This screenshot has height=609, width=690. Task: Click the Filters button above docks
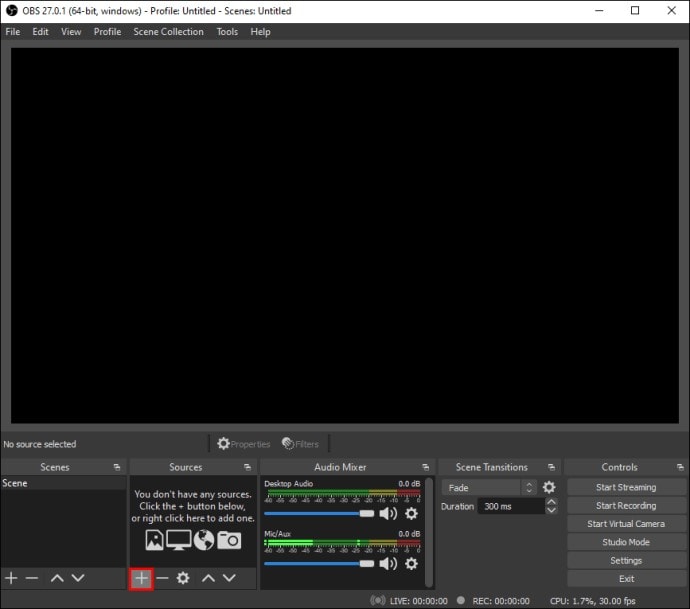300,444
